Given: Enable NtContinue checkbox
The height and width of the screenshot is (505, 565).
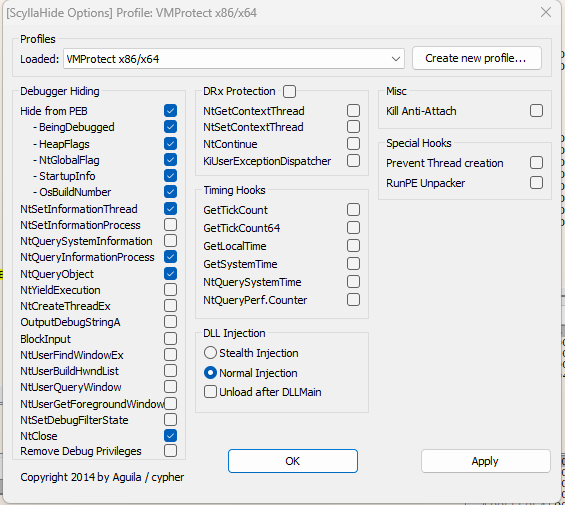Looking at the screenshot, I should point(353,143).
